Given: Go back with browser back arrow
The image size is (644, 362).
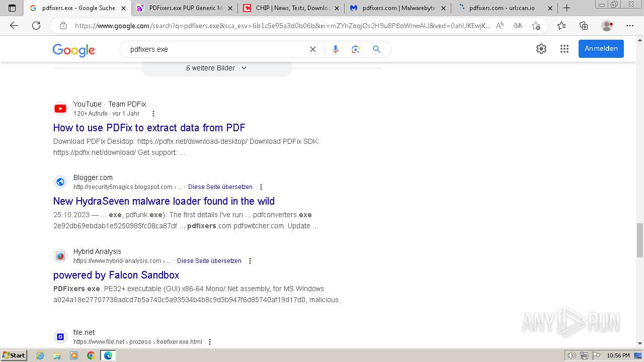Looking at the screenshot, I should pyautogui.click(x=14, y=26).
